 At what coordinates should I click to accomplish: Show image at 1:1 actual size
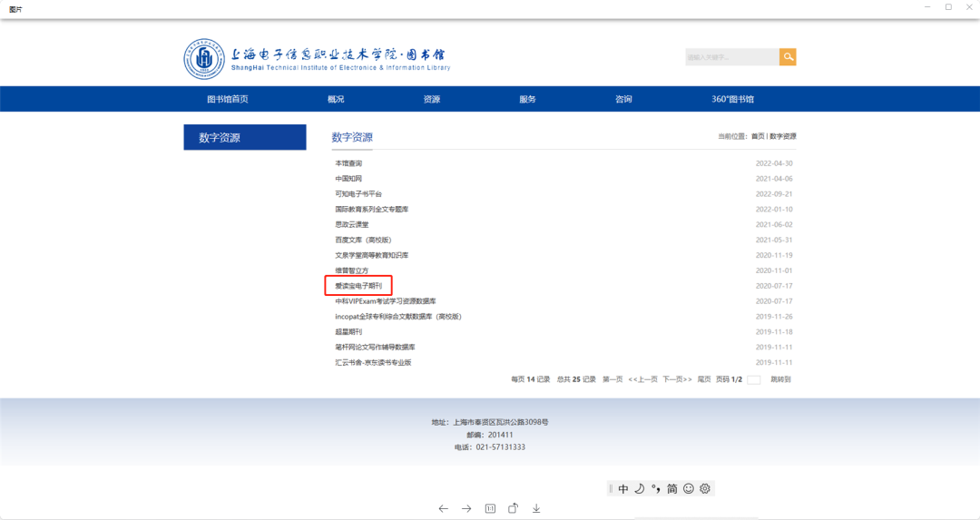click(490, 509)
